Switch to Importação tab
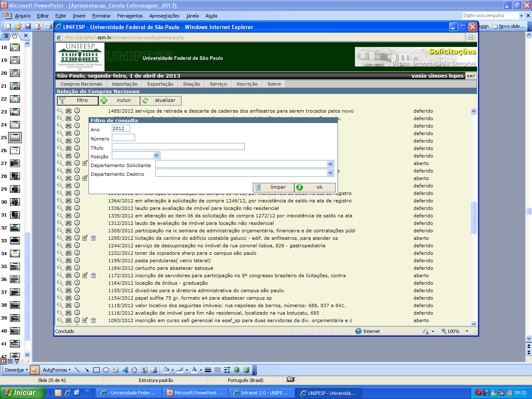Viewport: 532px width, 399px height. coord(125,84)
